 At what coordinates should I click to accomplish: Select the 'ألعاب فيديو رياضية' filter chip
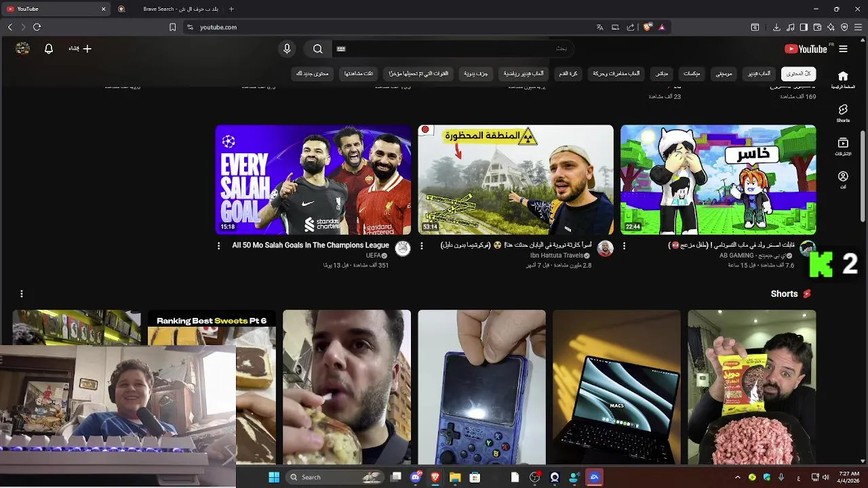[x=524, y=73]
